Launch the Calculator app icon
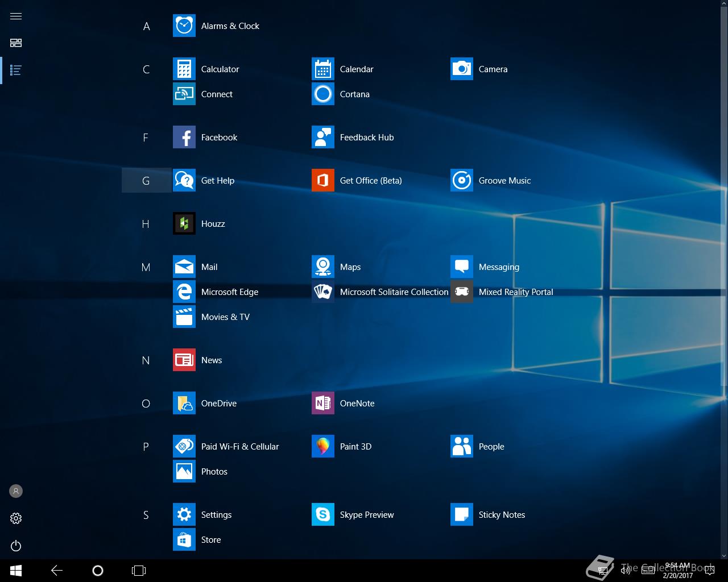Image resolution: width=728 pixels, height=582 pixels. [184, 69]
